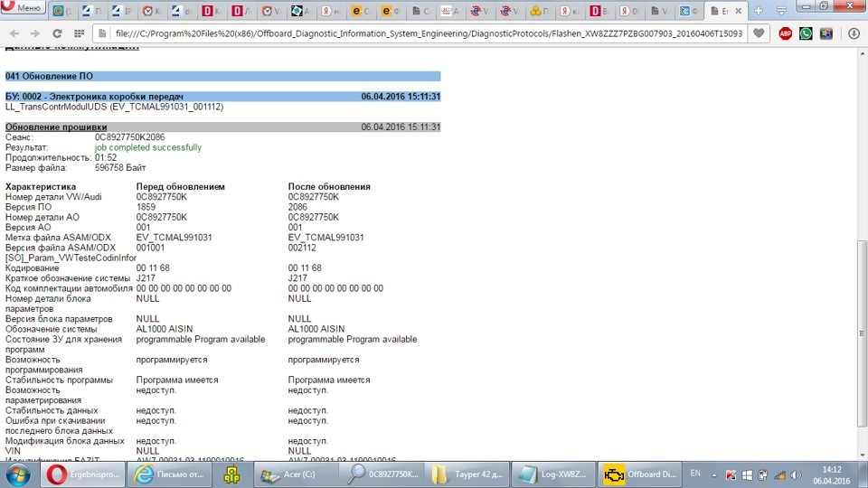Image resolution: width=868 pixels, height=488 pixels.
Task: Click 'Стабильность данных' row label
Action: [x=52, y=410]
